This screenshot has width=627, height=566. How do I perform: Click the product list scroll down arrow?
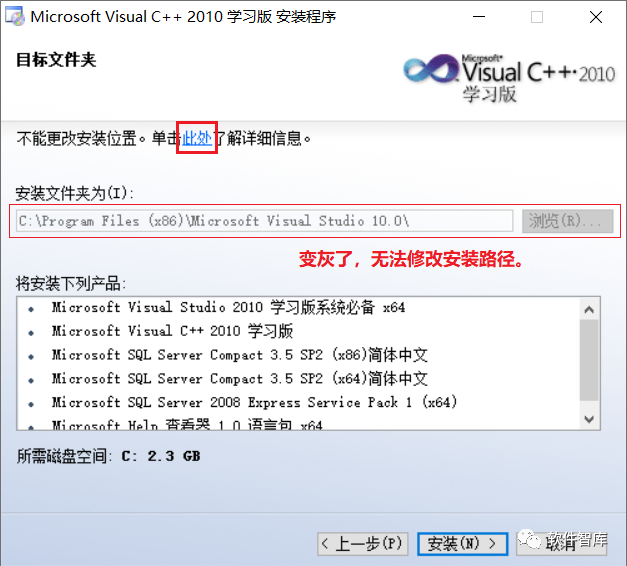pyautogui.click(x=589, y=419)
